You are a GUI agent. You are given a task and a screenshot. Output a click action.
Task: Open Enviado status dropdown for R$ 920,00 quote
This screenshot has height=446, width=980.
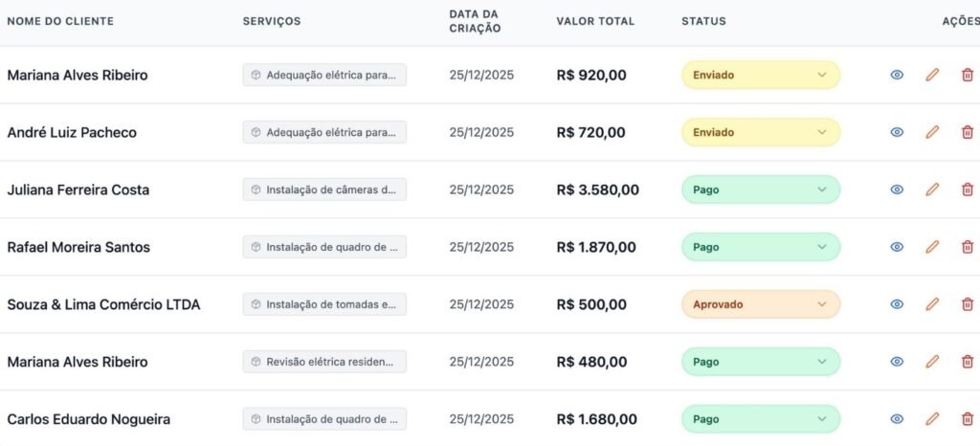click(760, 75)
